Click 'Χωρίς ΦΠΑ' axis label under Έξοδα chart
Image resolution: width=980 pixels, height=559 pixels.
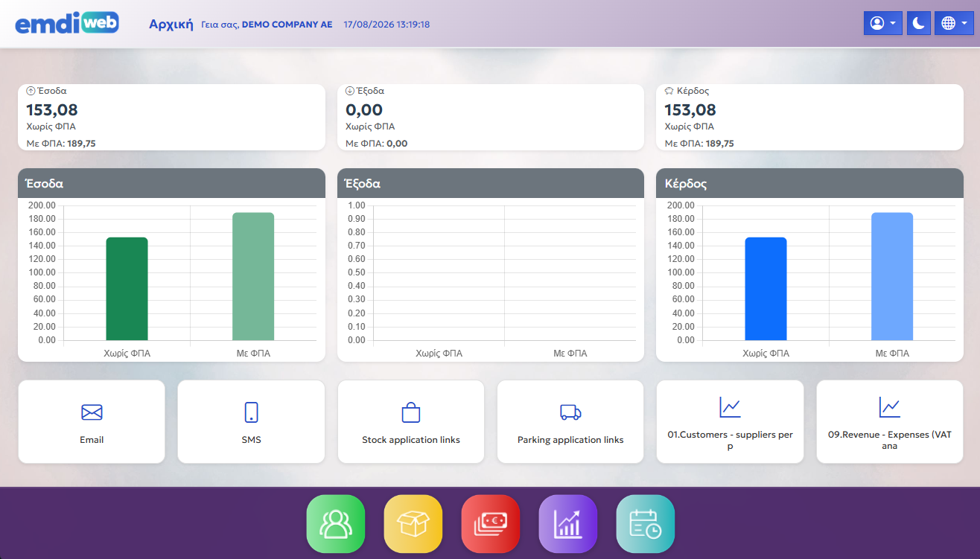[x=439, y=354]
